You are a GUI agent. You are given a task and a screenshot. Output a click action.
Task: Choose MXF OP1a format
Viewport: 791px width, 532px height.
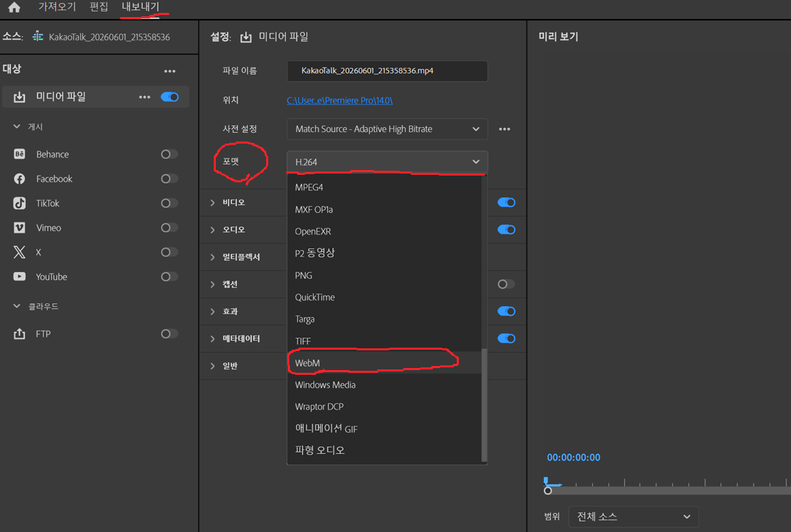point(385,210)
